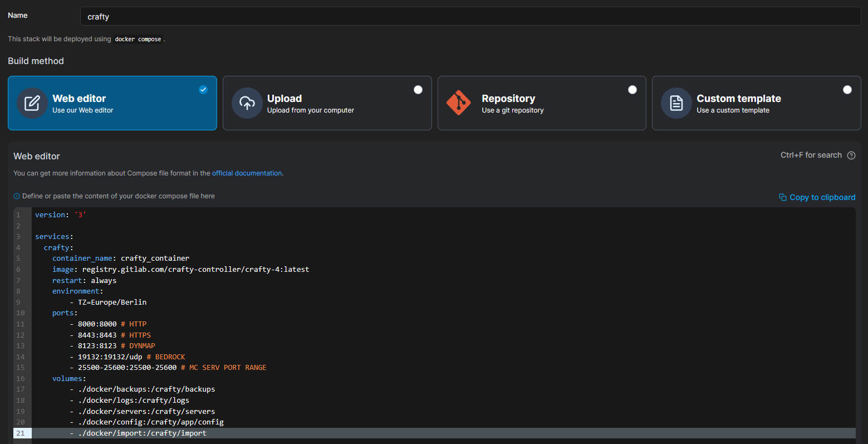The image size is (868, 444).
Task: Select the Repository radio button
Action: (632, 90)
